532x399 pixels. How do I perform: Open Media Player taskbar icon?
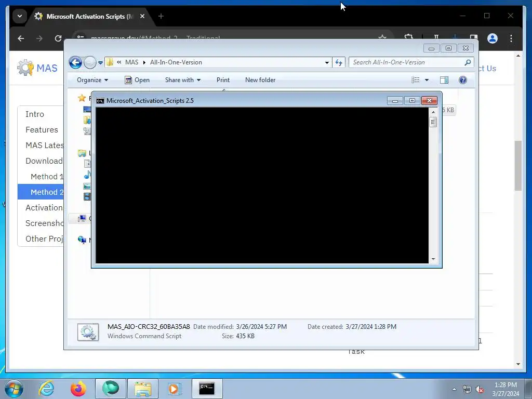(175, 389)
